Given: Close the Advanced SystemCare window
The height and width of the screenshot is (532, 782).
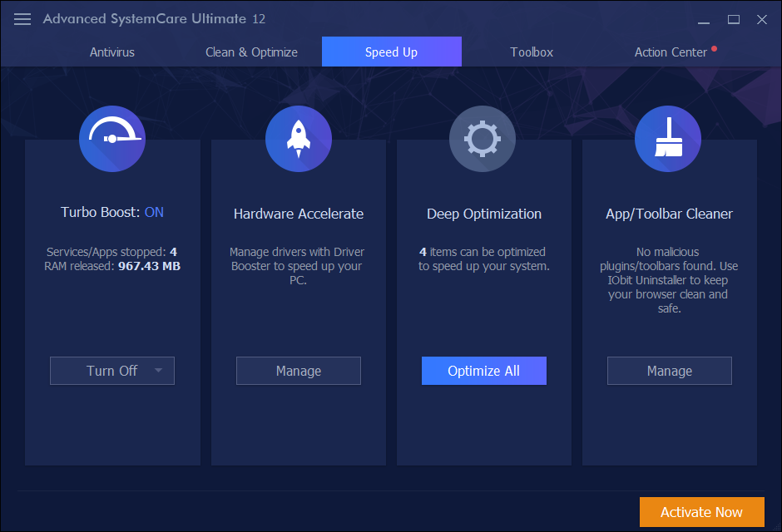Looking at the screenshot, I should coord(761,19).
